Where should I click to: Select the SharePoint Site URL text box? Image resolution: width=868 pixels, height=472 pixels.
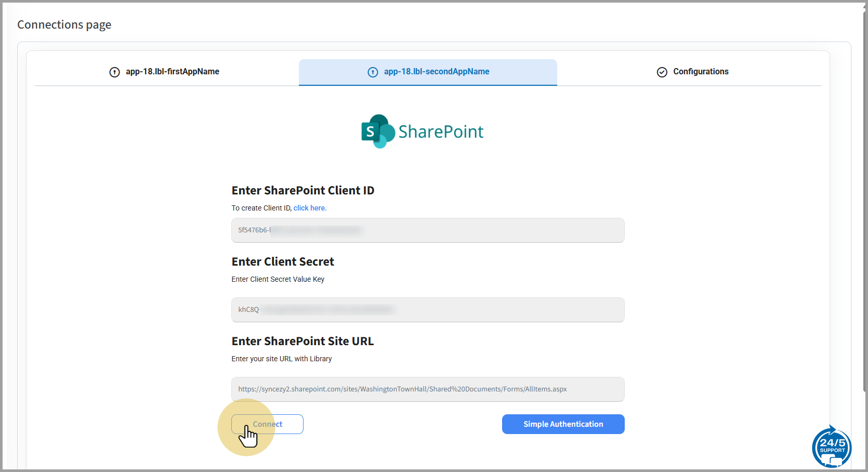427,389
